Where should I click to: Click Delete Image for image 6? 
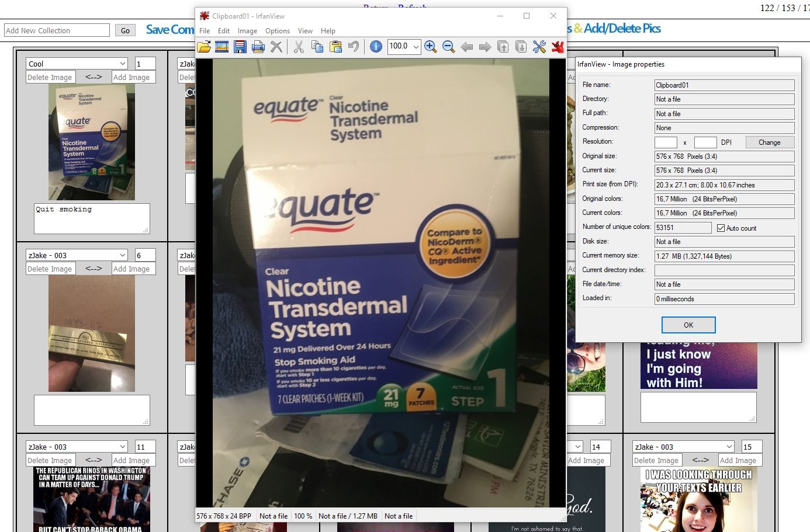click(x=50, y=269)
